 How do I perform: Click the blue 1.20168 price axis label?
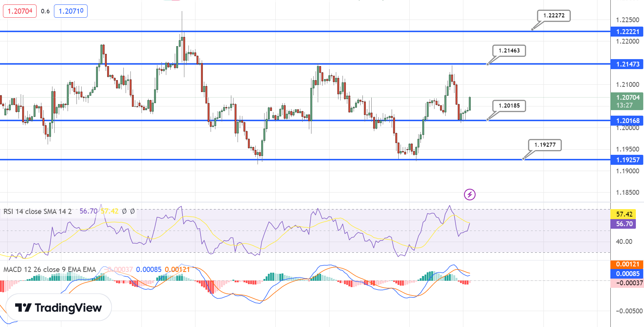pyautogui.click(x=627, y=121)
